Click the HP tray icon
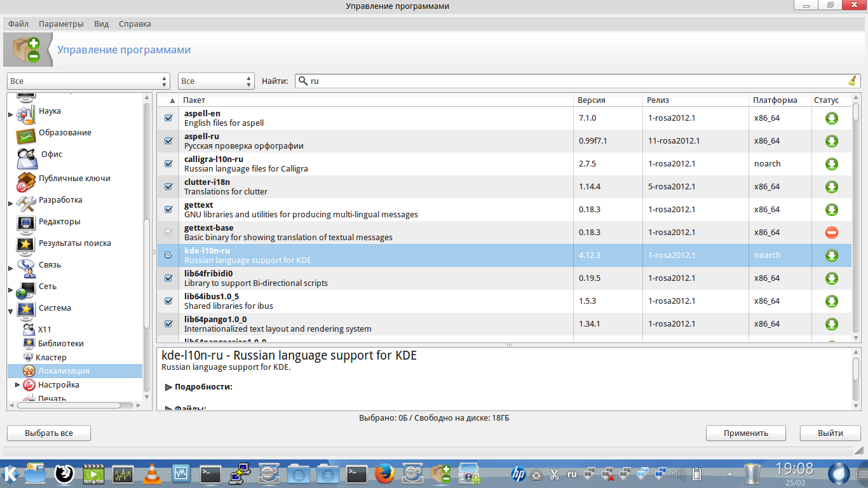Screen dimensions: 868x488 (x=519, y=474)
